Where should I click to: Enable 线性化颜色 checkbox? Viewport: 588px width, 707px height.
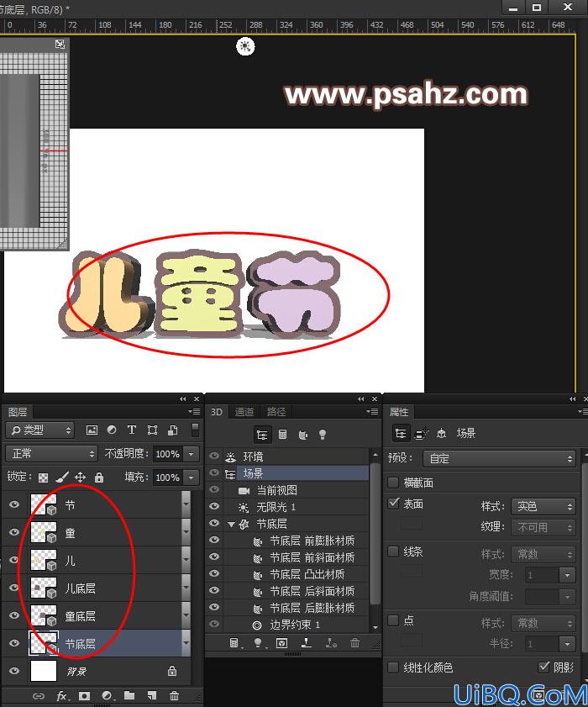click(x=393, y=667)
